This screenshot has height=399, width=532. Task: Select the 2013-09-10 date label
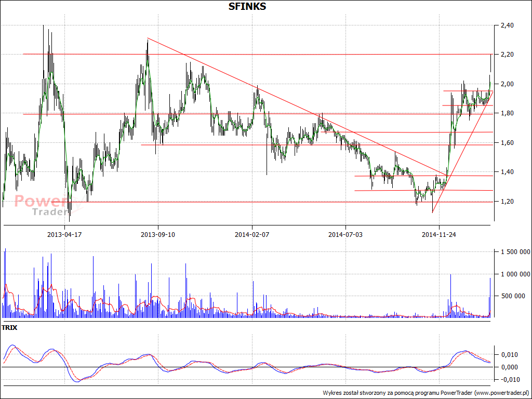pos(158,234)
